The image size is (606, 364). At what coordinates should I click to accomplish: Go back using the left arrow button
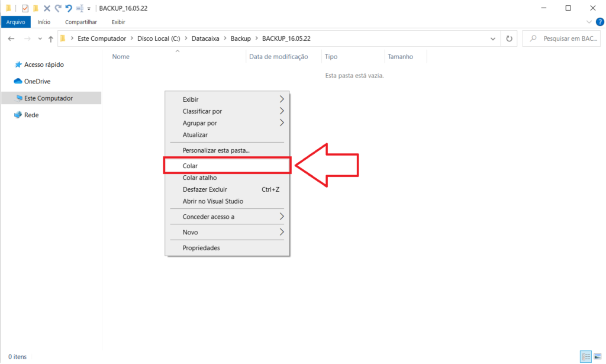tap(11, 38)
